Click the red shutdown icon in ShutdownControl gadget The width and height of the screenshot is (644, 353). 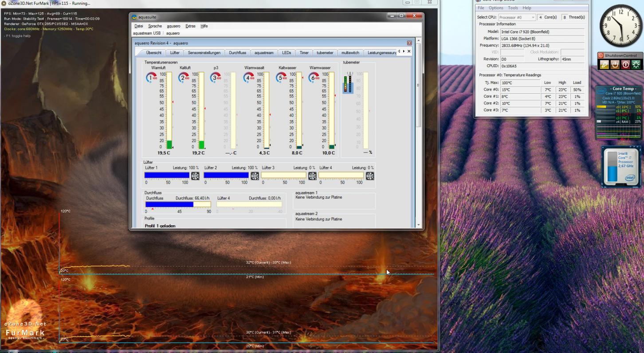coord(625,64)
